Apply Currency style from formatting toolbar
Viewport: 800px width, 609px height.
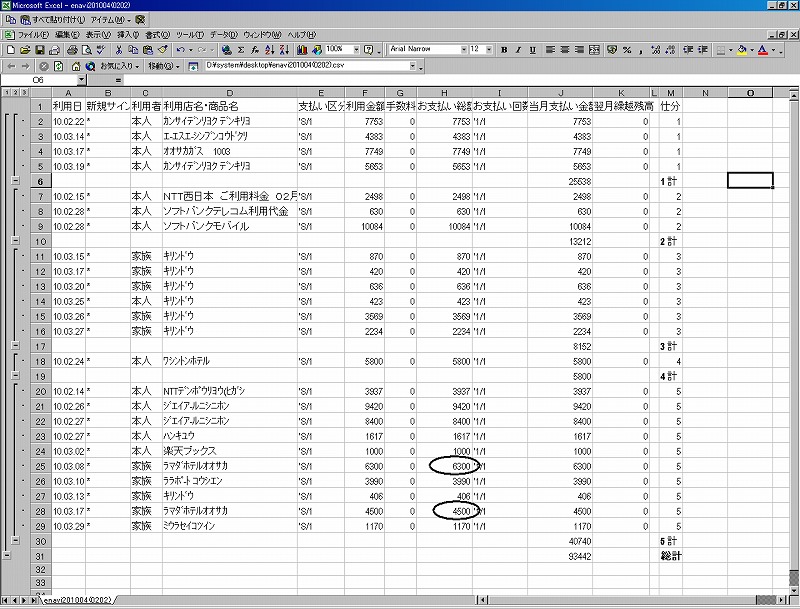[x=612, y=49]
